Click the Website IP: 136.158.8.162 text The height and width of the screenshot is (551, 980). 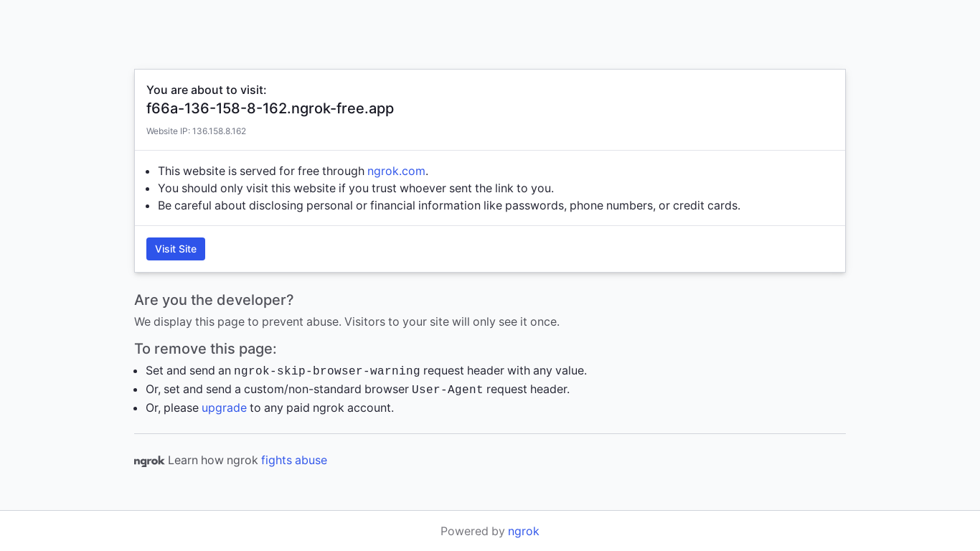pyautogui.click(x=196, y=131)
